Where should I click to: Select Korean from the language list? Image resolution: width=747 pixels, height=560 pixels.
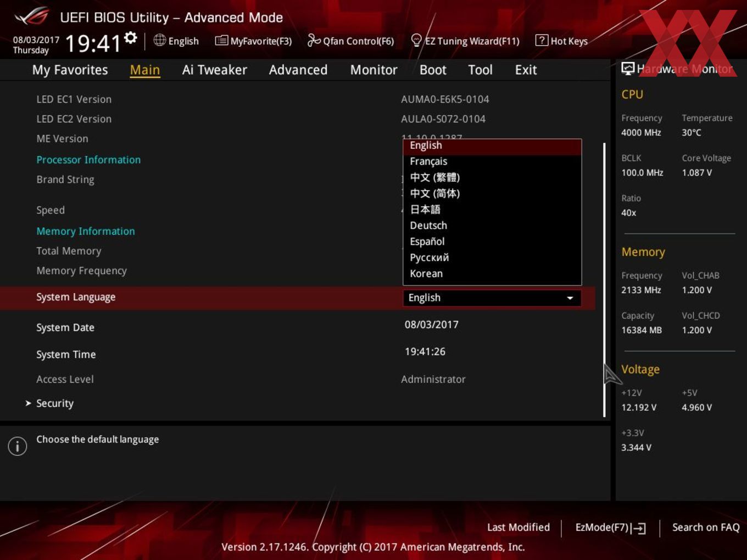(x=492, y=273)
